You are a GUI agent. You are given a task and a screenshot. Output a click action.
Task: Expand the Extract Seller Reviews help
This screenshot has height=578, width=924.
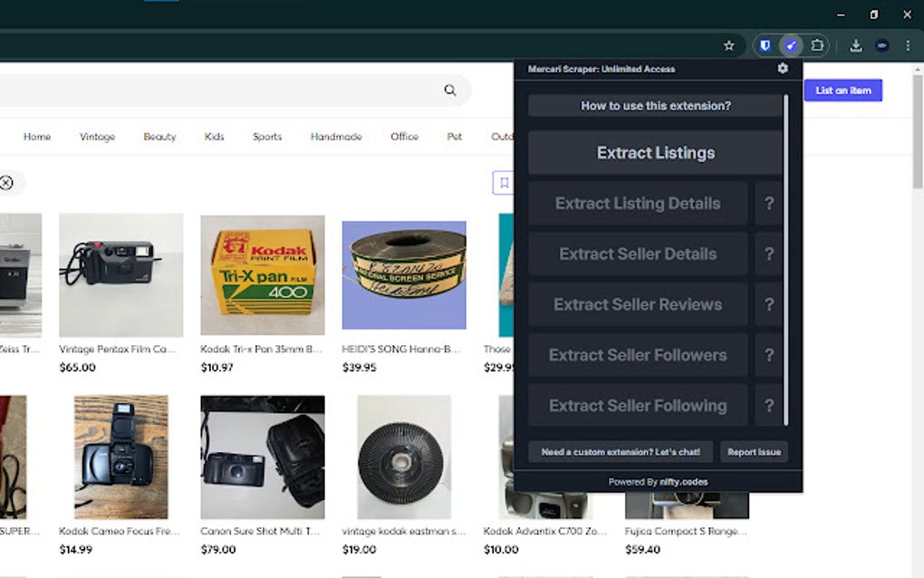point(769,304)
